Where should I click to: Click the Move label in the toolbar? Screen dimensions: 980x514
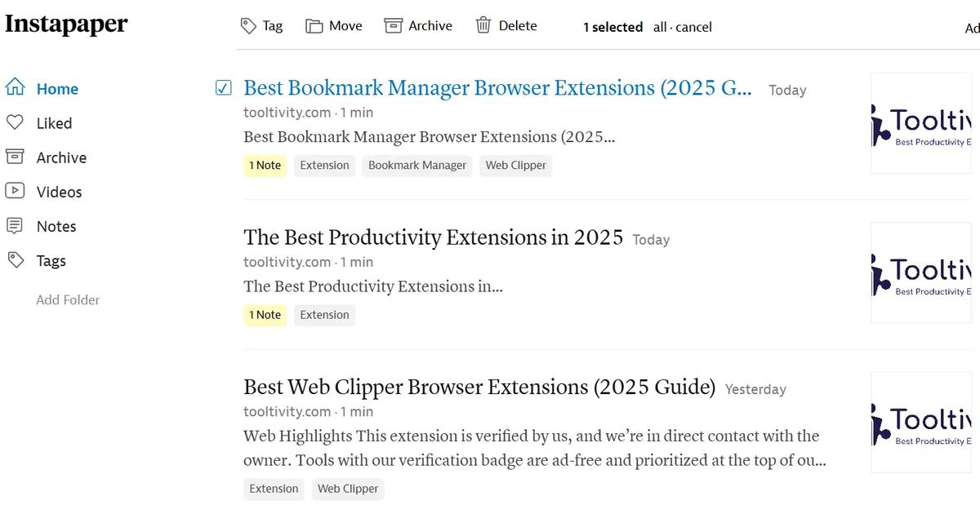pyautogui.click(x=345, y=26)
